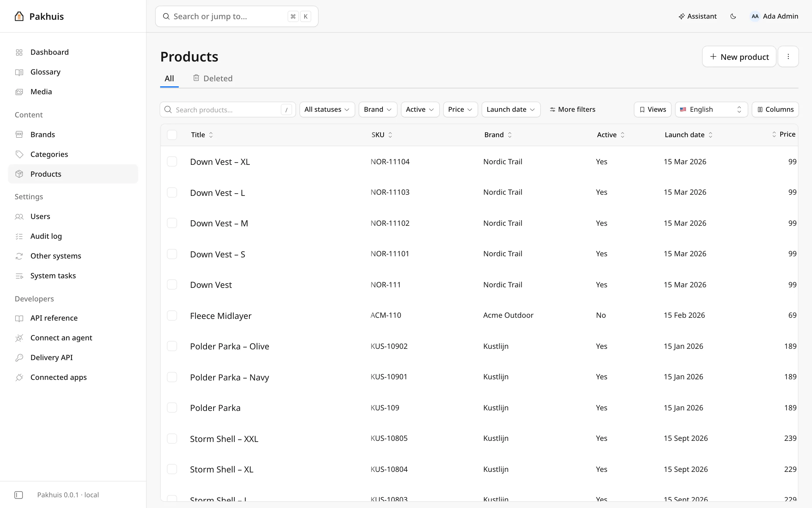Sort table by SKU column header
Screen dimensions: 812x508
coord(381,135)
